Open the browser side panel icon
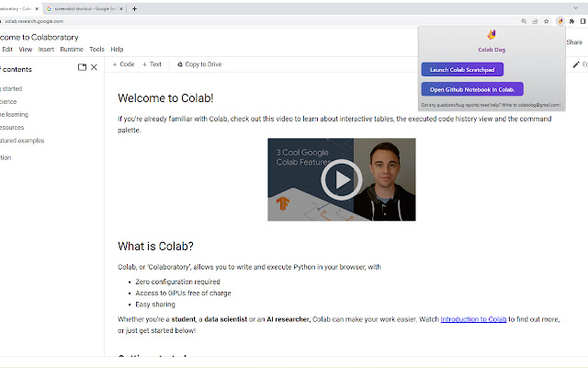Image resolution: width=588 pixels, height=368 pixels. 582,21
